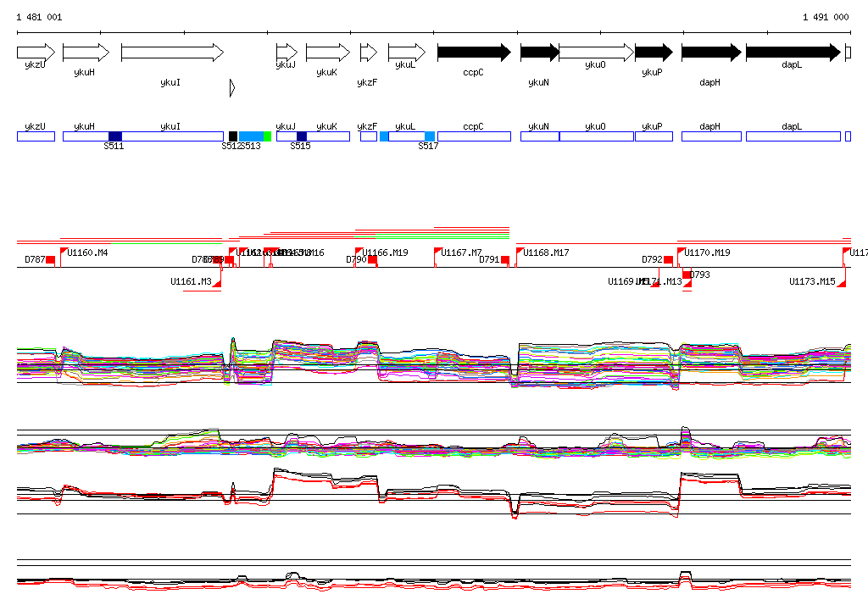This screenshot has height=605, width=868.
Task: Select the ykuK gene arrow
Action: [328, 53]
